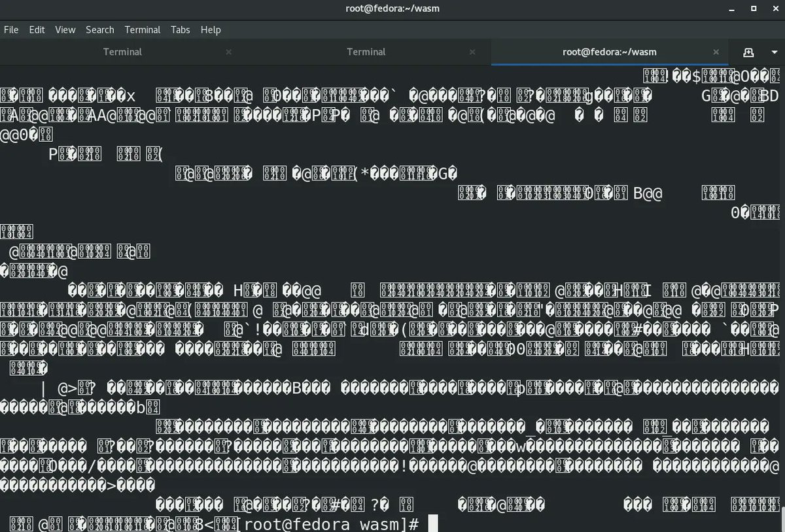This screenshot has width=785, height=532.
Task: Click the new tab icon button
Action: coord(749,52)
